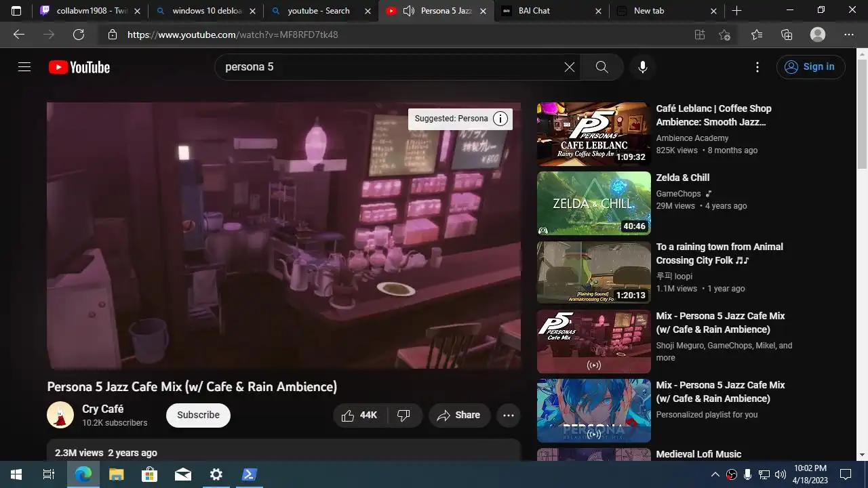Close the Persona 5 Jazz tab

pyautogui.click(x=484, y=11)
